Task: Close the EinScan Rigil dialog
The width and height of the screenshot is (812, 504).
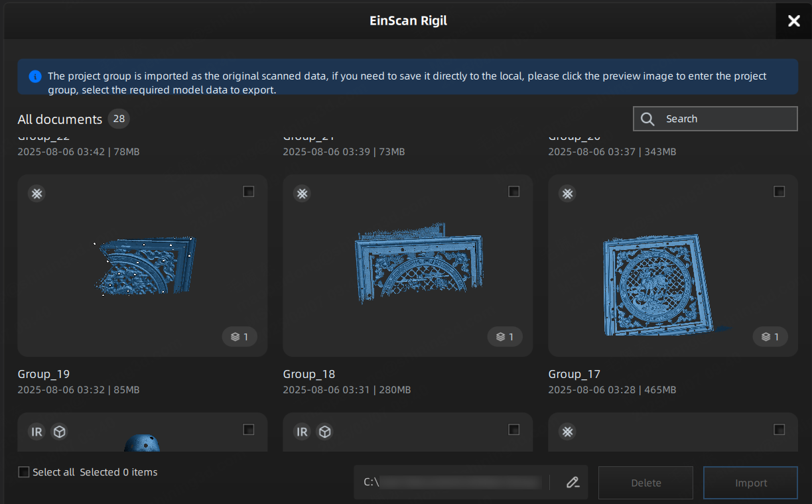Action: (793, 21)
